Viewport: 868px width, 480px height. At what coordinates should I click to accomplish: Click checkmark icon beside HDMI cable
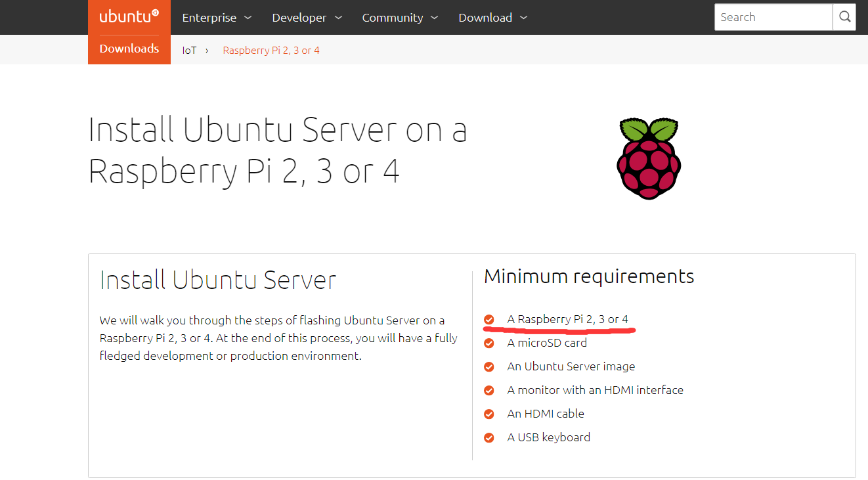489,414
